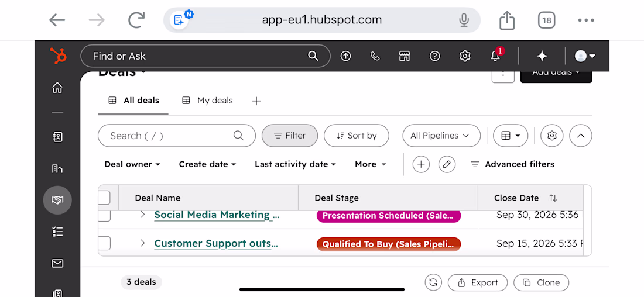The width and height of the screenshot is (644, 297).
Task: Expand the Customer Support deal row chevron
Action: coord(142,243)
